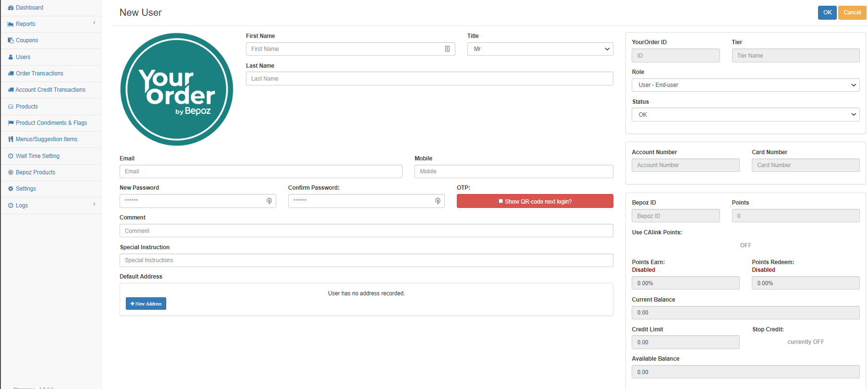Toggle Stop Credit currently OFF switch
Viewport: 868px width, 389px height.
pyautogui.click(x=805, y=342)
